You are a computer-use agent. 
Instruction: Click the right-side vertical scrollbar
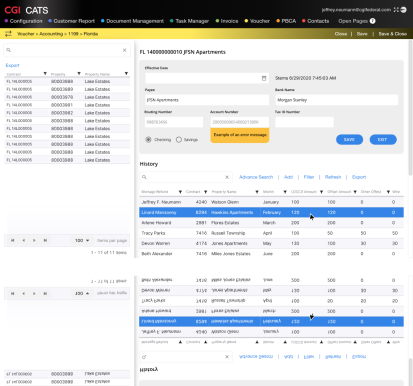410,108
